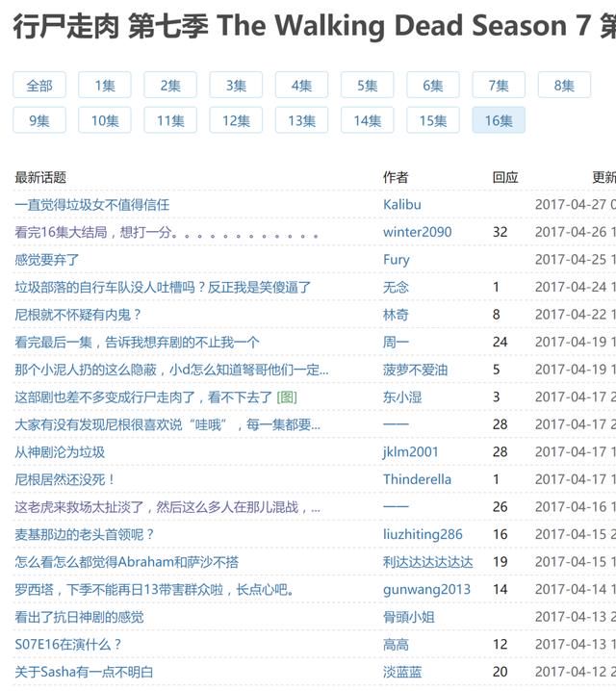Open the topic marked with [图]
The height and width of the screenshot is (691, 616).
click(x=156, y=397)
